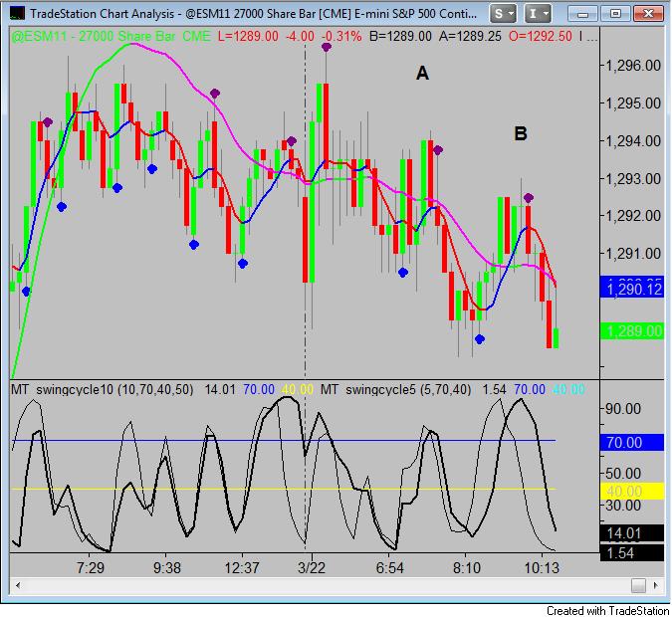
Task: Click the black 1.54 indicator value marker
Action: tap(632, 553)
